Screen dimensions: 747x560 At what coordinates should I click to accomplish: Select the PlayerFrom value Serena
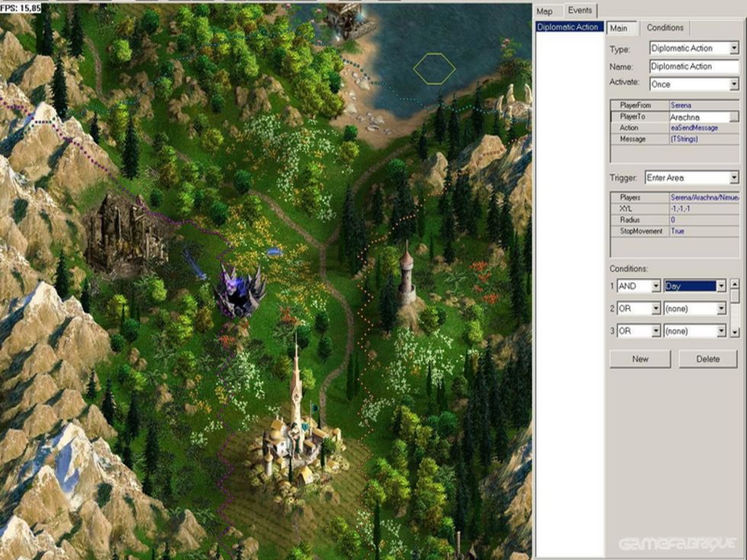tap(704, 105)
